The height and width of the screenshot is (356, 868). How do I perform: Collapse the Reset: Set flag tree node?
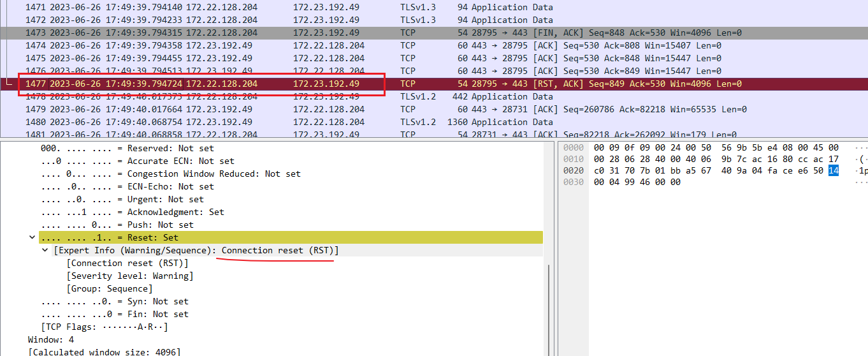point(32,237)
